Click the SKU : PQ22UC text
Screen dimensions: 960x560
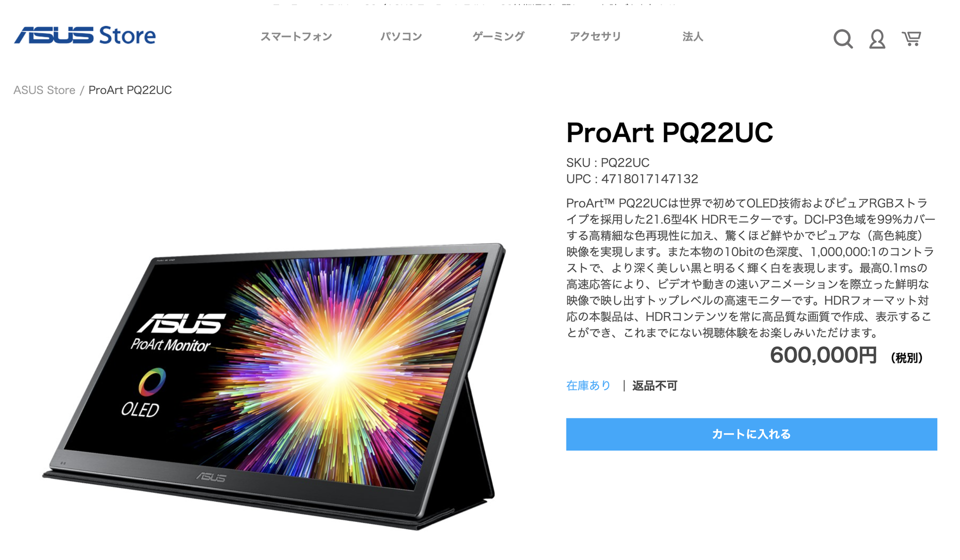tap(607, 162)
